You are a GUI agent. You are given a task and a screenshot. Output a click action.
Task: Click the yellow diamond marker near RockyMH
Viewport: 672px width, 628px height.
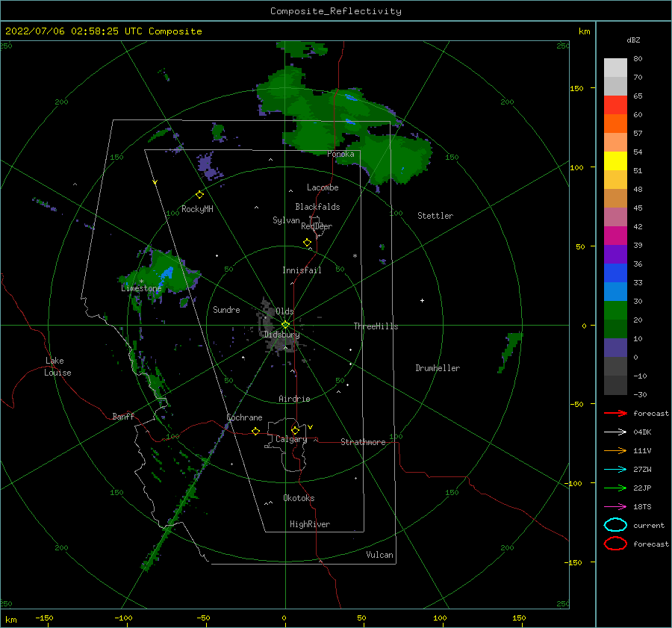199,195
